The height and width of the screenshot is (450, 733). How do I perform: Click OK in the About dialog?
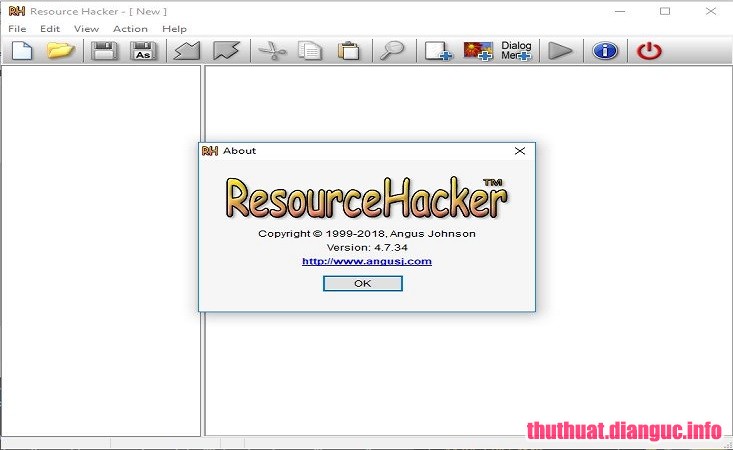363,283
